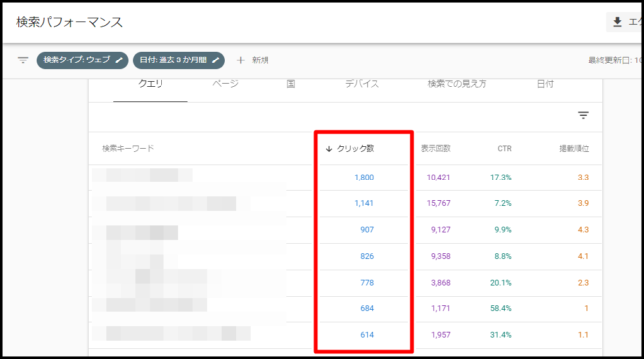Click the 1,171 impressions value
The image size is (644, 359).
[440, 308]
